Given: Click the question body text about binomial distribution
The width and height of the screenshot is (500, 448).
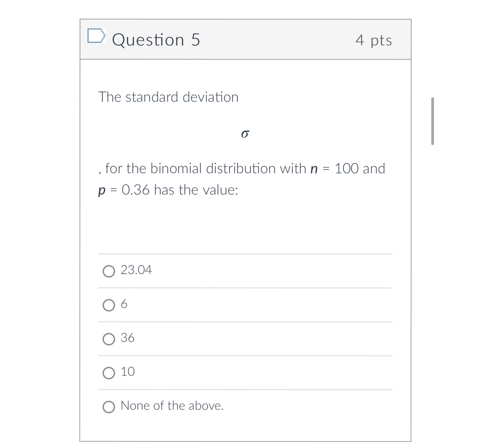Looking at the screenshot, I should (x=241, y=168).
